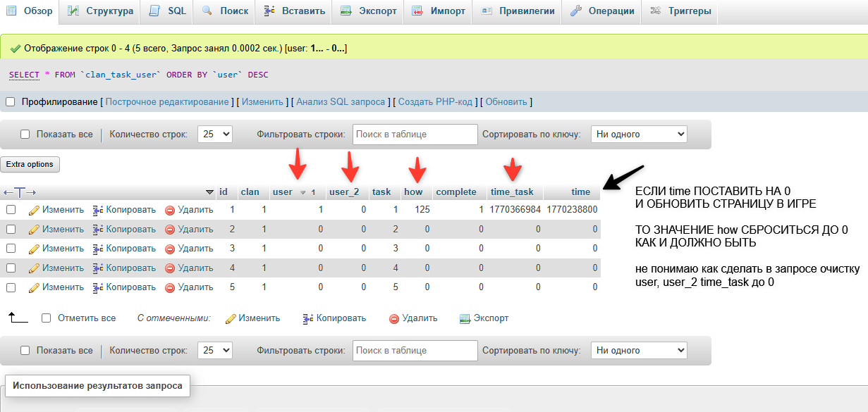
Task: Click the Copy icon in row 3
Action: (x=98, y=249)
